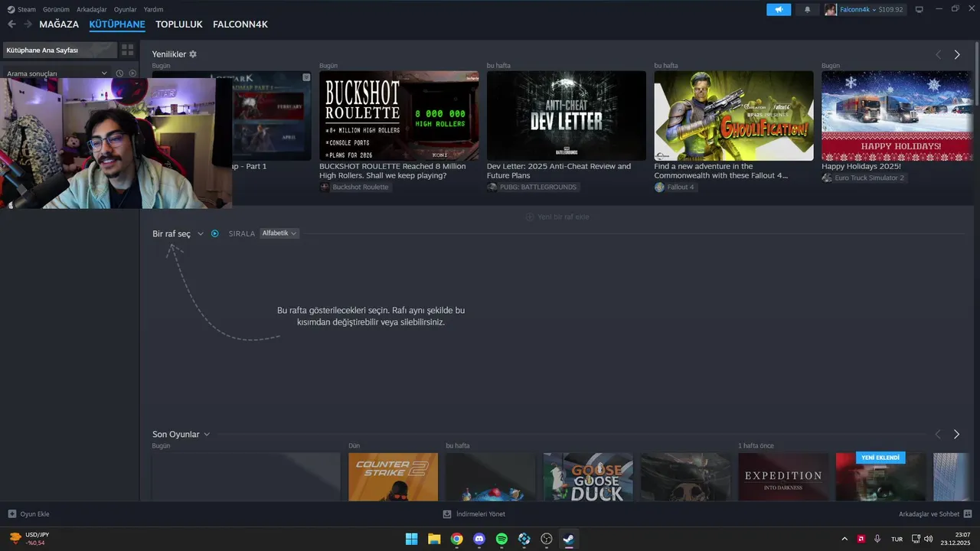The height and width of the screenshot is (551, 980).
Task: Click the Arkadaşlar ve Sohbet label
Action: click(929, 514)
